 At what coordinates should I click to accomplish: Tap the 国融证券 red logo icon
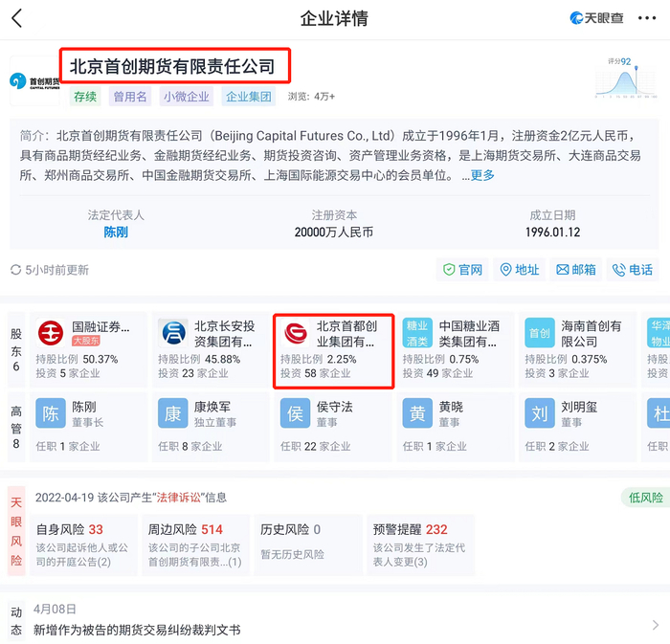(x=51, y=333)
